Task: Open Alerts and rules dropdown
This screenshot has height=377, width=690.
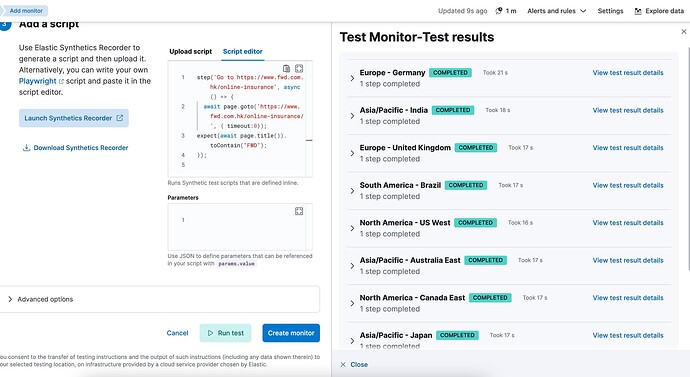Action: [557, 11]
